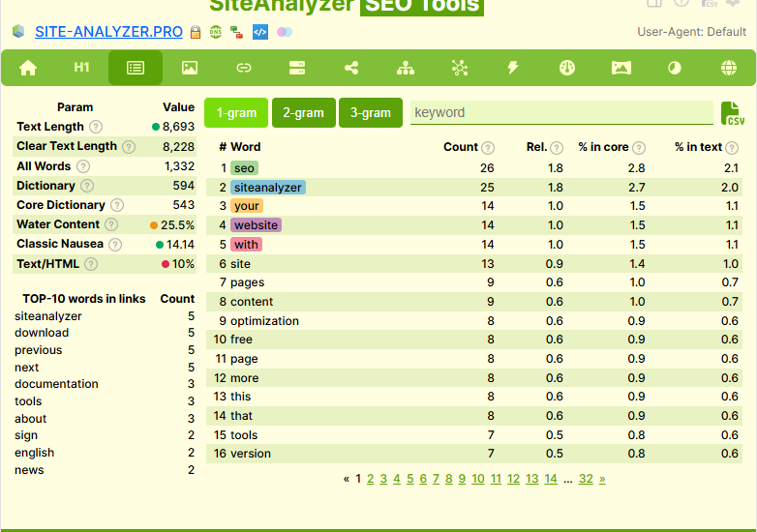Select the text content analysis tab
Image resolution: width=757 pixels, height=532 pixels.
[136, 68]
